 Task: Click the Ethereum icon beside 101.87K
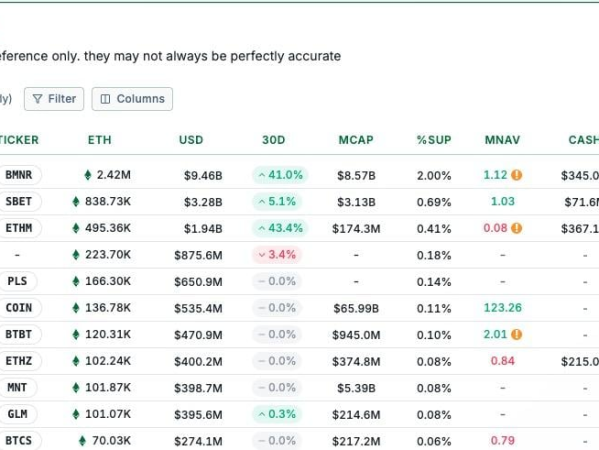coord(76,388)
